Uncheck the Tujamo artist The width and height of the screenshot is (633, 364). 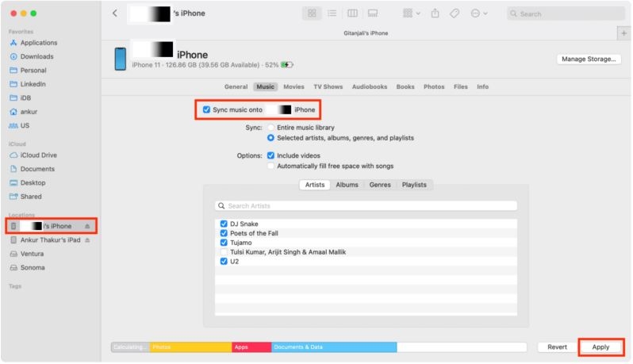click(x=224, y=243)
